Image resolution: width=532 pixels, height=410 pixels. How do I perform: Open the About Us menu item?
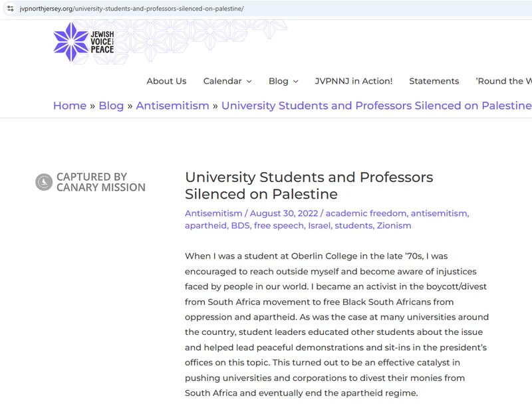[x=166, y=81]
